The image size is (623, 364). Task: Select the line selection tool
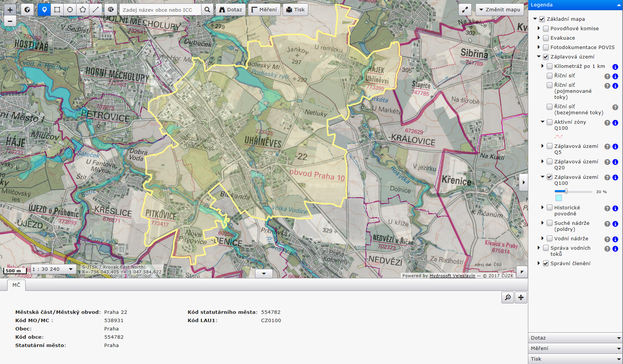pyautogui.click(x=96, y=10)
